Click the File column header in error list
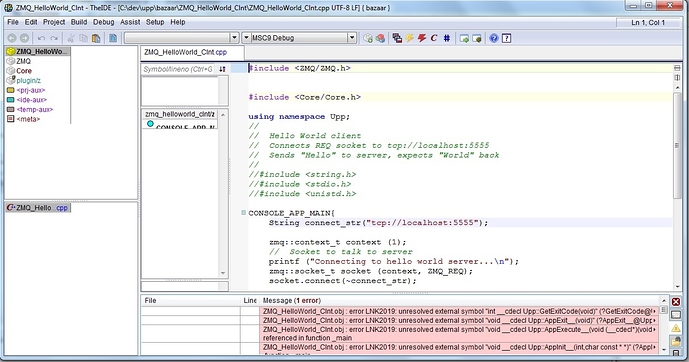Screen dimensions: 689x362 [191, 300]
